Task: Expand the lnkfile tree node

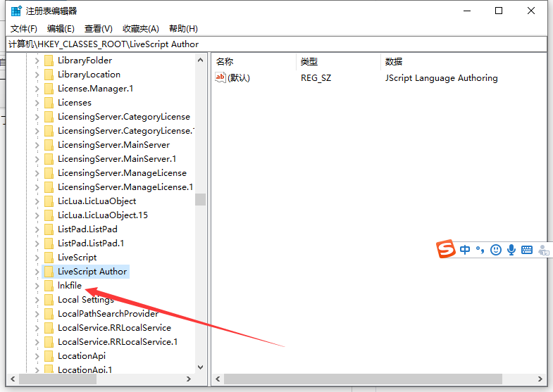Action: [x=37, y=286]
